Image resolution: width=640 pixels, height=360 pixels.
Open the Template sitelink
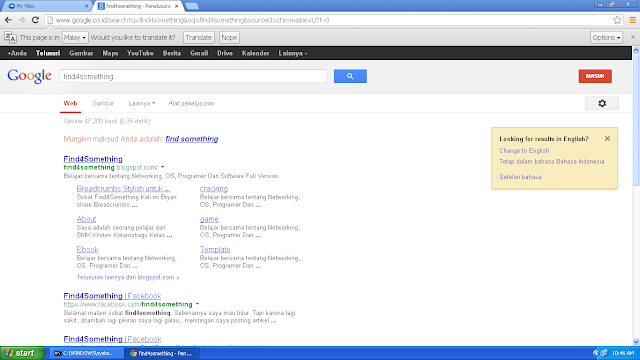[x=215, y=249]
